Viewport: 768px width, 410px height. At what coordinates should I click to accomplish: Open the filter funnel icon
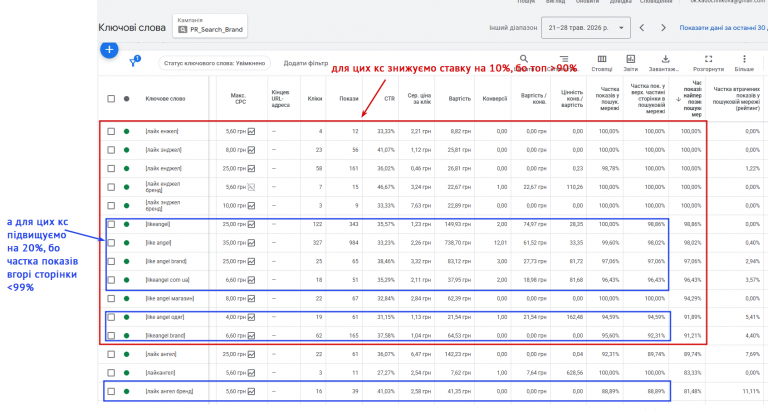point(133,62)
